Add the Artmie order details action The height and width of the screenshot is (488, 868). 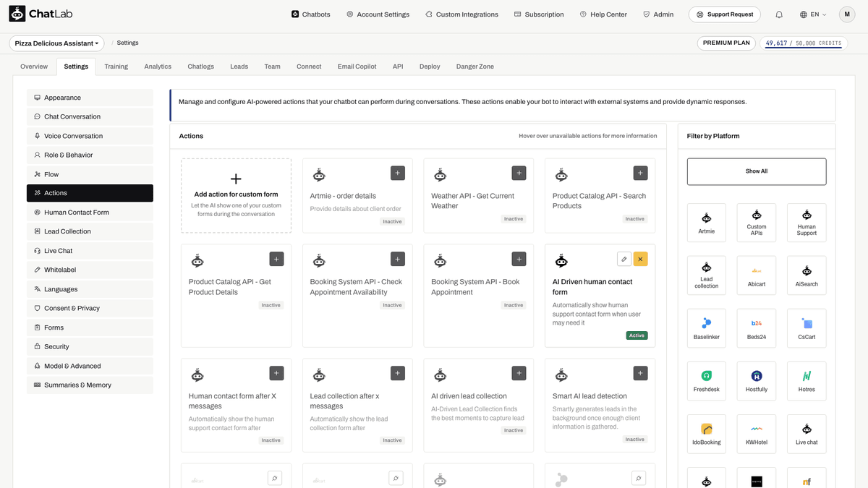pos(398,173)
